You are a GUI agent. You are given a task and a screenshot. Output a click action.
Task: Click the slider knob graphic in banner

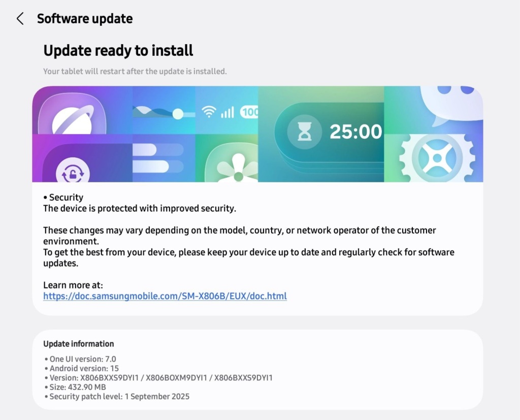coord(178,114)
